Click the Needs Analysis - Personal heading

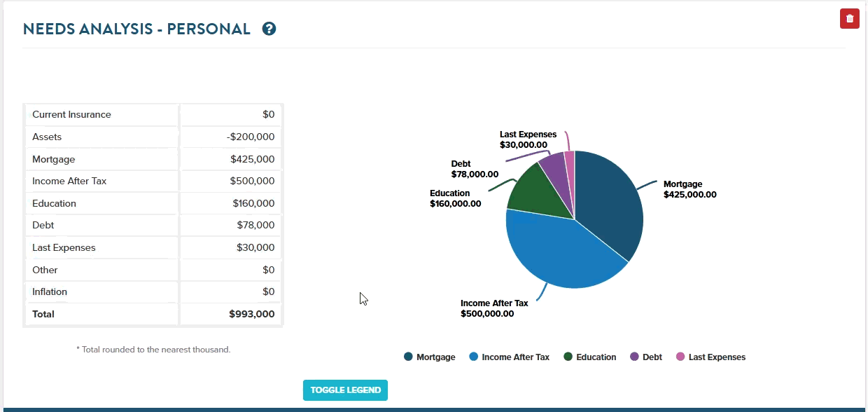(x=136, y=29)
